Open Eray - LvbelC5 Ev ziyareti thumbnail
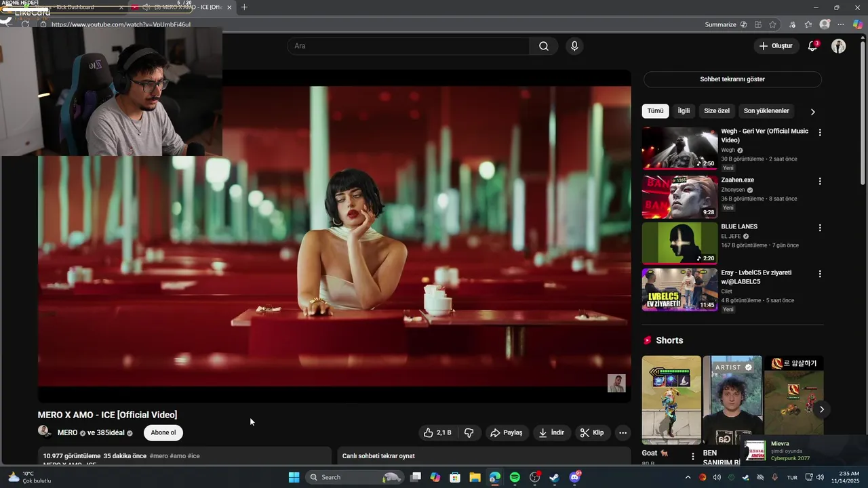The width and height of the screenshot is (868, 488). point(679,289)
